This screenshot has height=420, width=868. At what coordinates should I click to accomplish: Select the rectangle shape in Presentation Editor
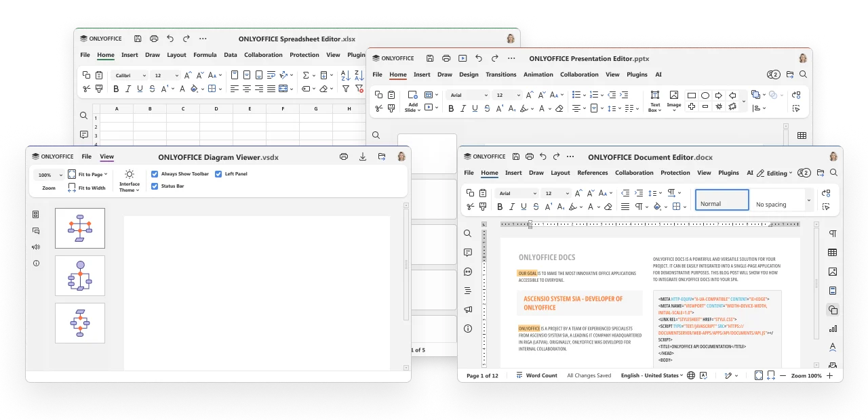(x=692, y=96)
